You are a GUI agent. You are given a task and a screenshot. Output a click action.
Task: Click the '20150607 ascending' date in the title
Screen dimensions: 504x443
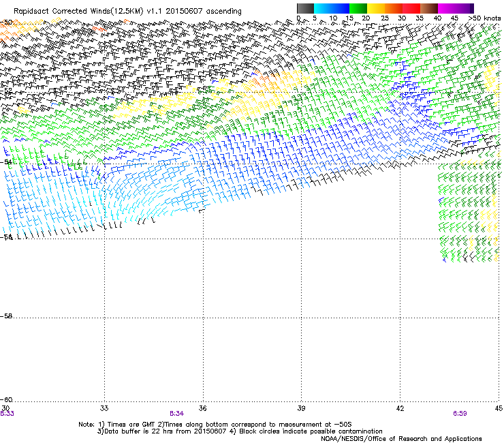[204, 12]
